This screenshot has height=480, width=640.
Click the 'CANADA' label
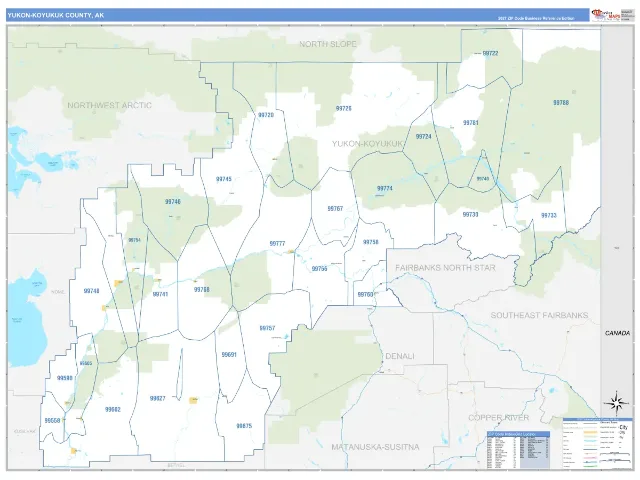click(617, 333)
